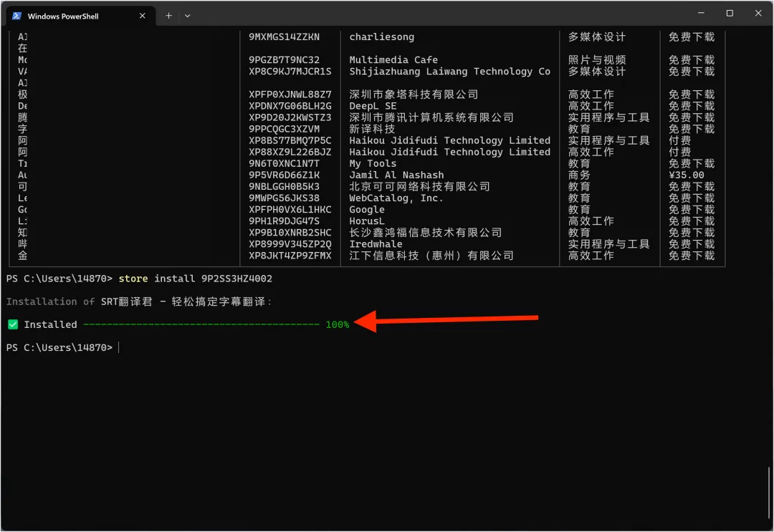
Task: Click the price ¥35.00
Action: point(686,175)
